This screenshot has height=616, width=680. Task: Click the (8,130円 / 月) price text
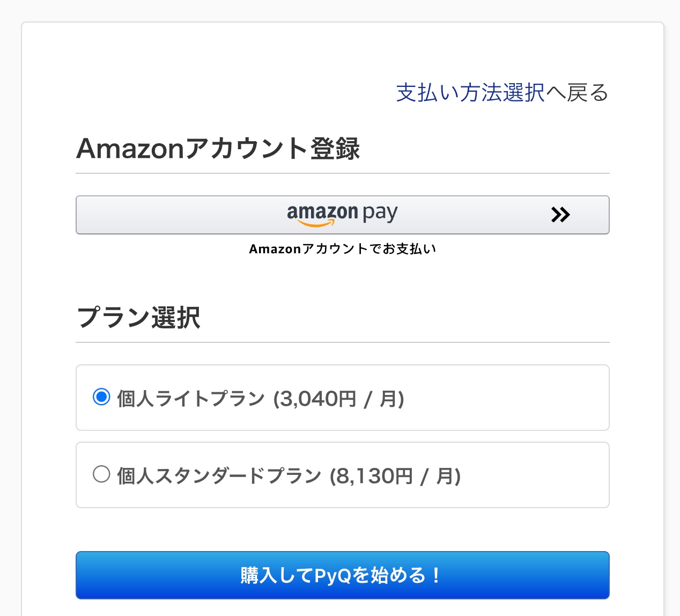click(x=395, y=476)
